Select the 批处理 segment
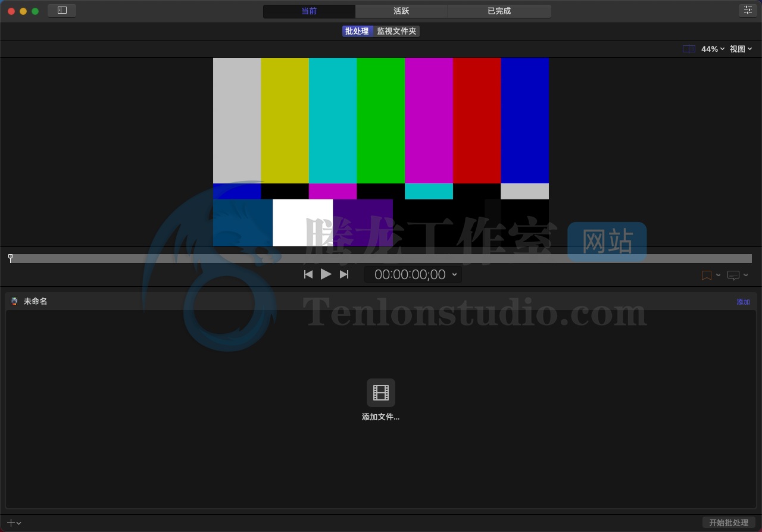The height and width of the screenshot is (532, 762). click(357, 31)
